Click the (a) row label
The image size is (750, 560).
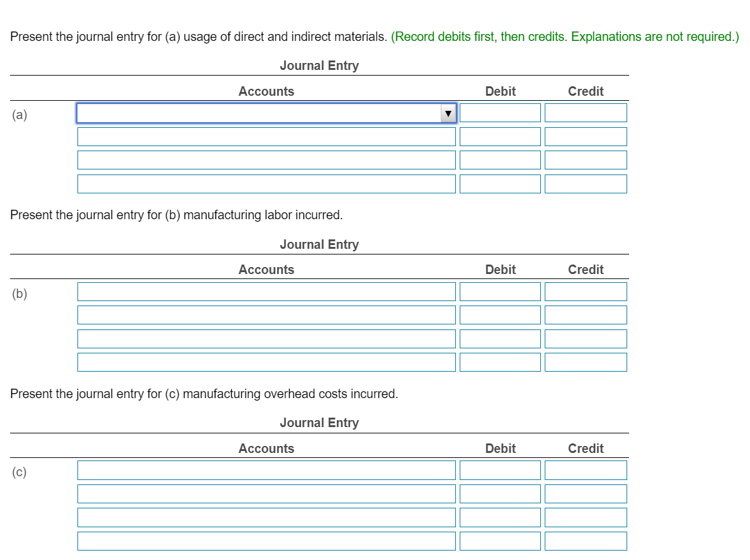pos(20,115)
